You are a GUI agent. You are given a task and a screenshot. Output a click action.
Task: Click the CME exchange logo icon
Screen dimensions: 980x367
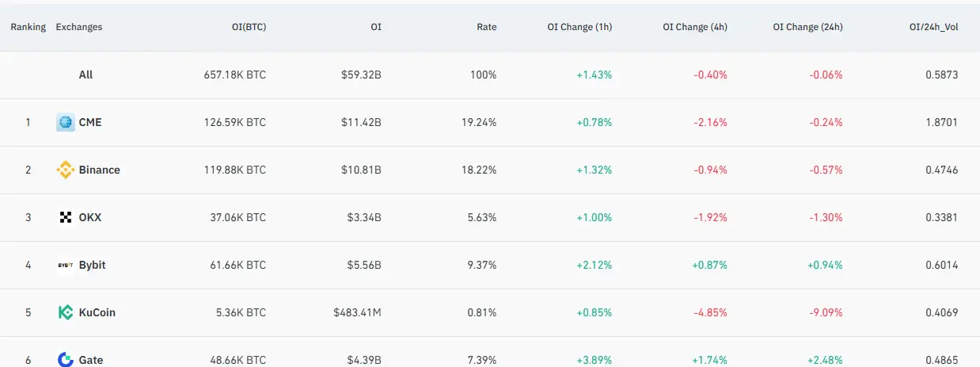click(x=66, y=122)
